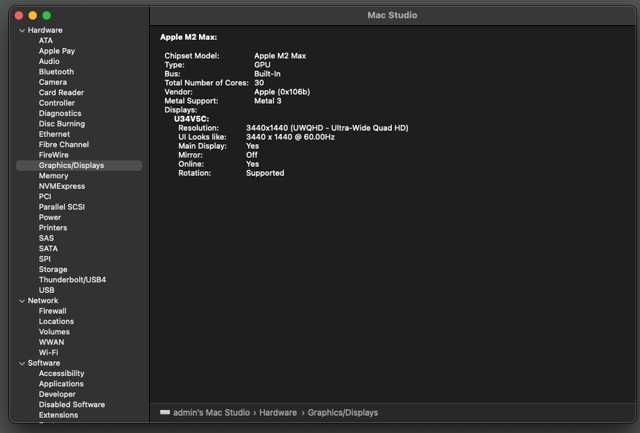640x433 pixels.
Task: Open Wi-Fi network information
Action: (x=48, y=353)
